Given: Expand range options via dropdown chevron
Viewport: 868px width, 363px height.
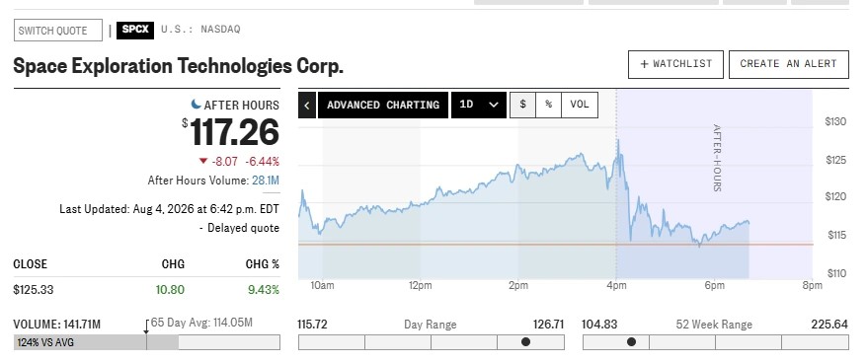Looking at the screenshot, I should 495,106.
